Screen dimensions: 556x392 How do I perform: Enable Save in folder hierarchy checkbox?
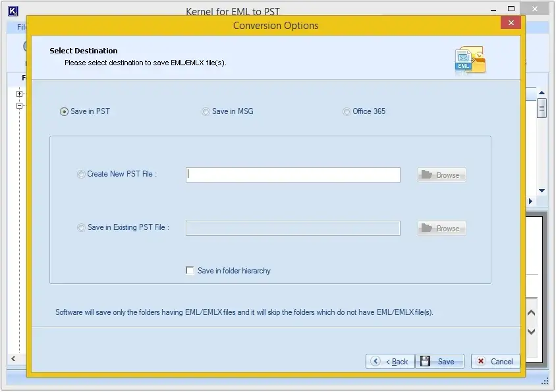coord(190,271)
